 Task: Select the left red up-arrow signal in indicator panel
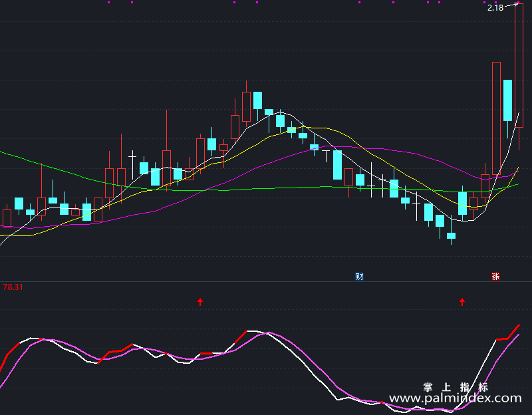point(200,301)
